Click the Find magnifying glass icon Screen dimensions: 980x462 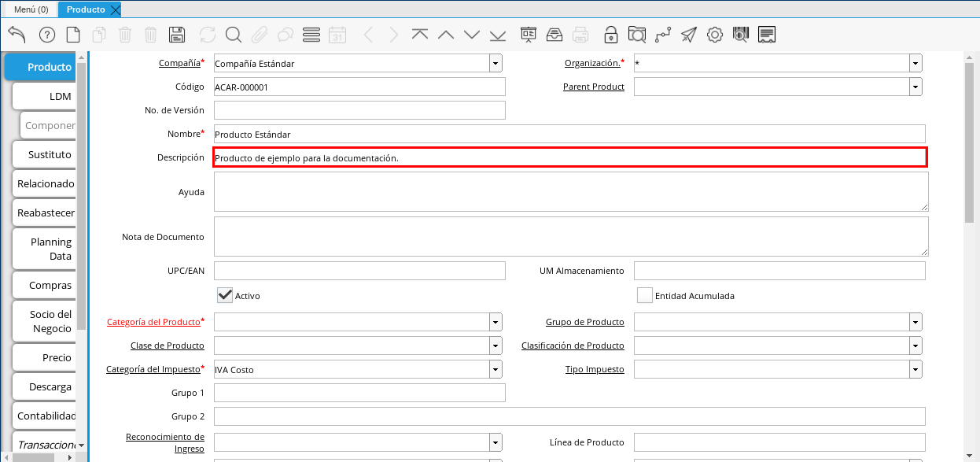(233, 35)
